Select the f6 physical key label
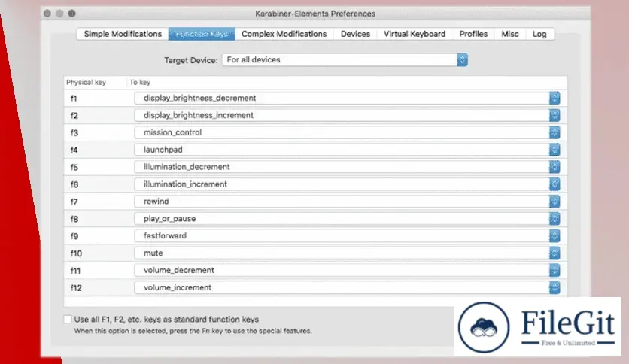Screen dimensions: 629x364 (x=74, y=184)
